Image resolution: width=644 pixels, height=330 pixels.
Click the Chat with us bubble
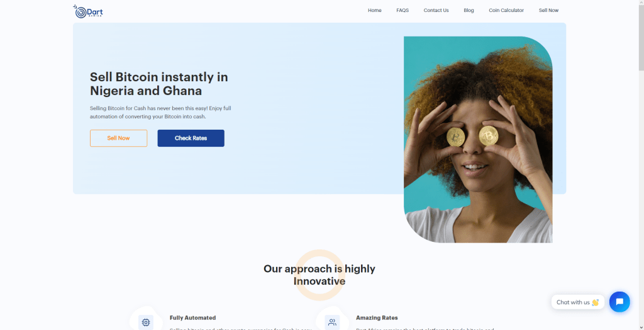pos(578,302)
